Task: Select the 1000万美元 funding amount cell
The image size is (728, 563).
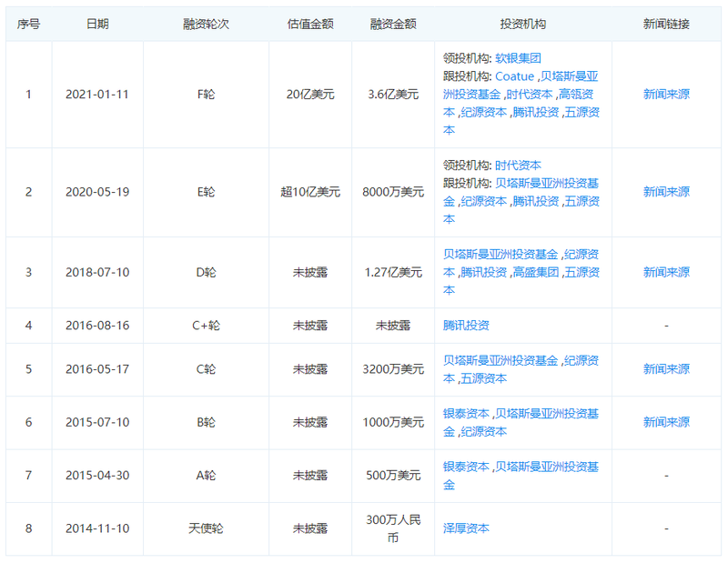Action: click(x=393, y=422)
